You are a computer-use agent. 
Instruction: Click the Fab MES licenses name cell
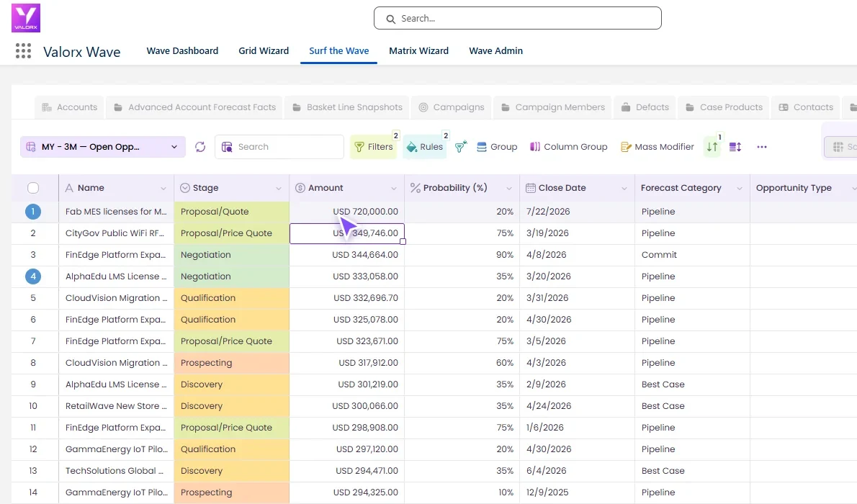point(116,212)
